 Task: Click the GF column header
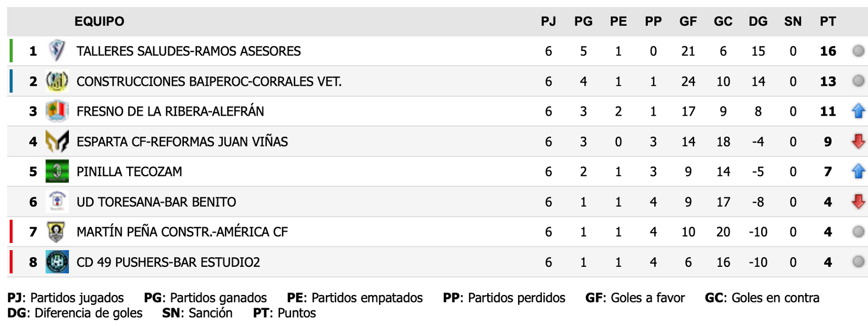pyautogui.click(x=688, y=21)
